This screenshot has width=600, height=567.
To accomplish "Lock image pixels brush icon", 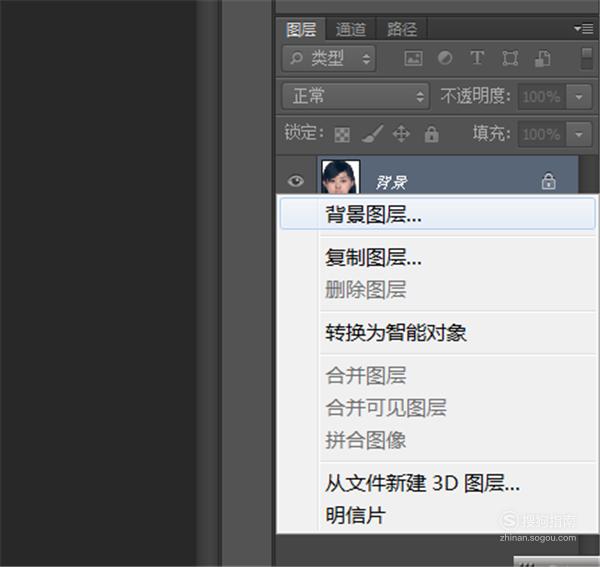I will point(372,134).
